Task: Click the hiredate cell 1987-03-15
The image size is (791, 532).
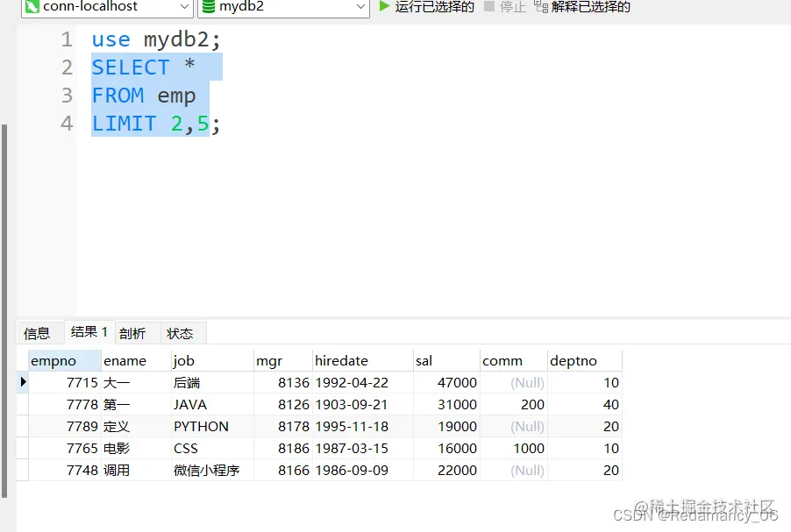Action: click(363, 448)
